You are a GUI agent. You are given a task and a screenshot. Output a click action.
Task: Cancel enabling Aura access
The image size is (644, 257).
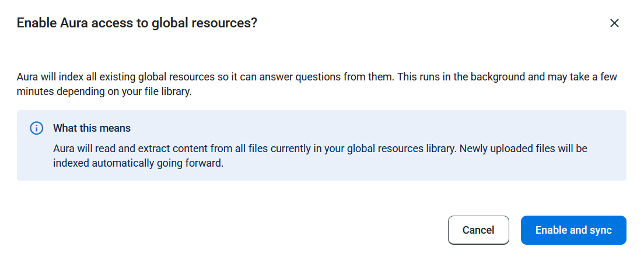click(478, 230)
